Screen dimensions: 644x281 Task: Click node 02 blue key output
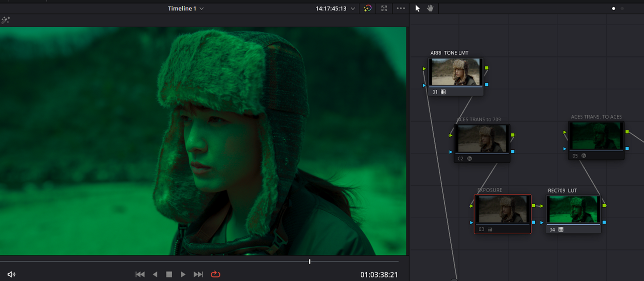[x=513, y=151]
